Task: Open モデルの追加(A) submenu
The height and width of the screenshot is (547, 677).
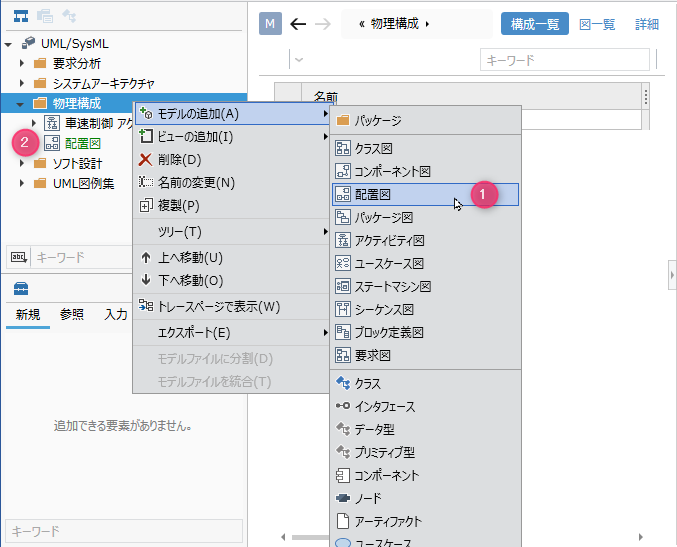Action: (232, 114)
